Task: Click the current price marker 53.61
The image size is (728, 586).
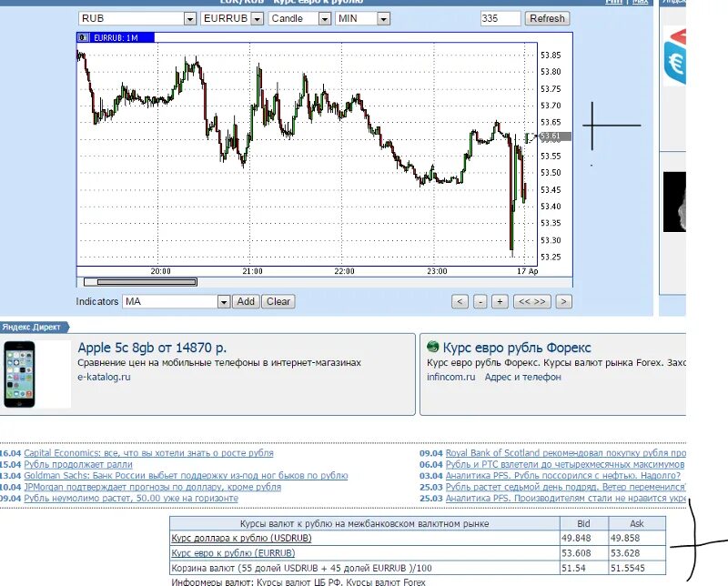Action: pos(555,136)
